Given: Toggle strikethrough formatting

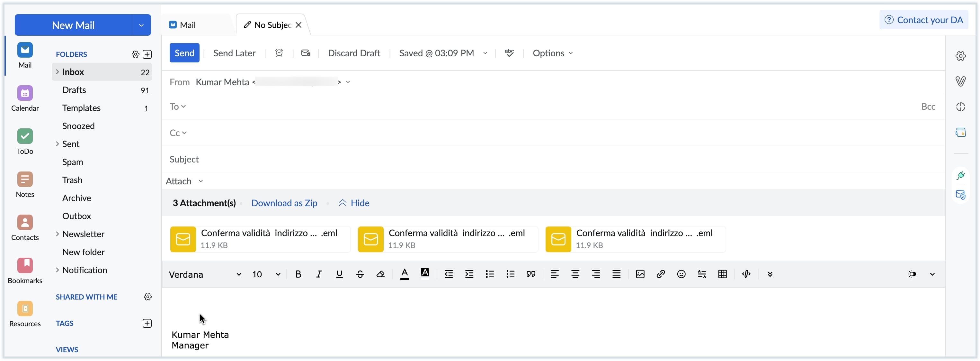Looking at the screenshot, I should pyautogui.click(x=360, y=274).
